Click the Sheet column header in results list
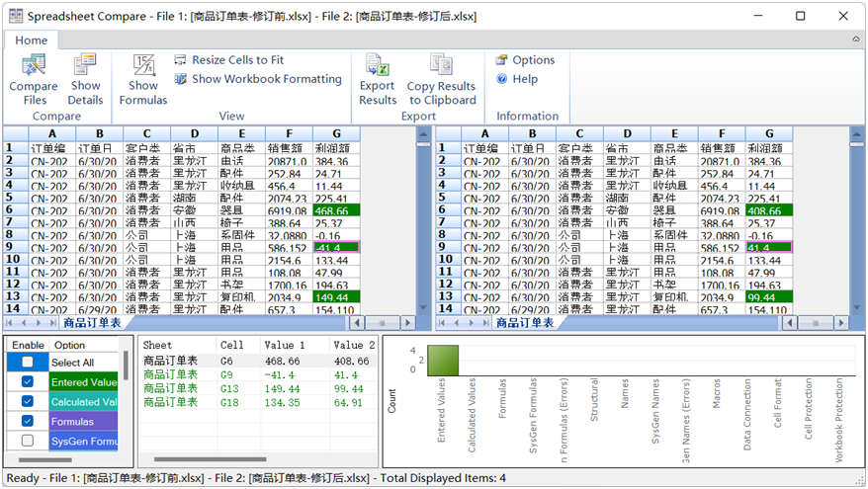This screenshot has height=489, width=868. (x=177, y=345)
